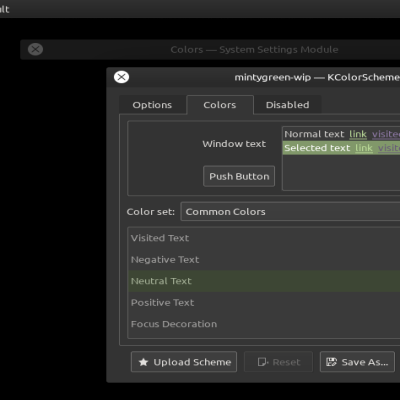
Task: Click the Normal text preview label
Action: (314, 134)
